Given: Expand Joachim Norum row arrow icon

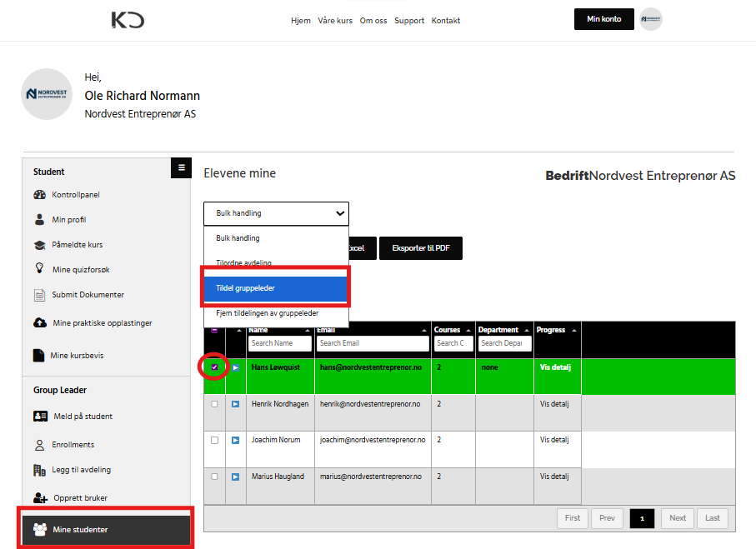Looking at the screenshot, I should [236, 440].
